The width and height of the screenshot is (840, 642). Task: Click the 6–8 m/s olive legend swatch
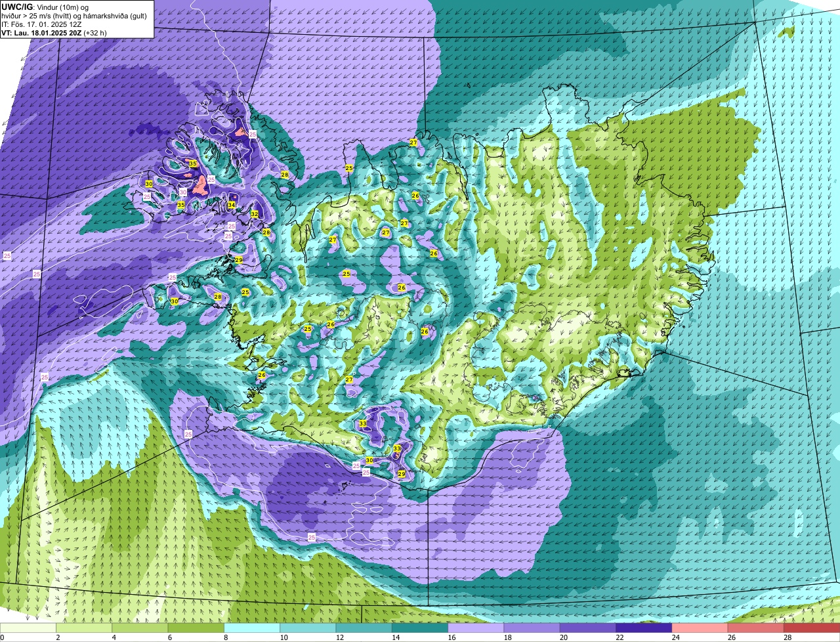point(196,628)
